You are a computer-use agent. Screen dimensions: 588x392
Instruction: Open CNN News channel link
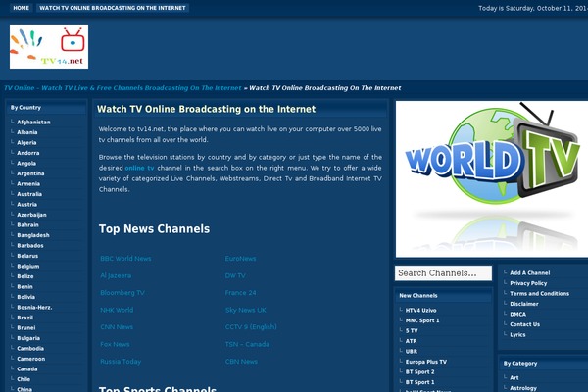117,327
